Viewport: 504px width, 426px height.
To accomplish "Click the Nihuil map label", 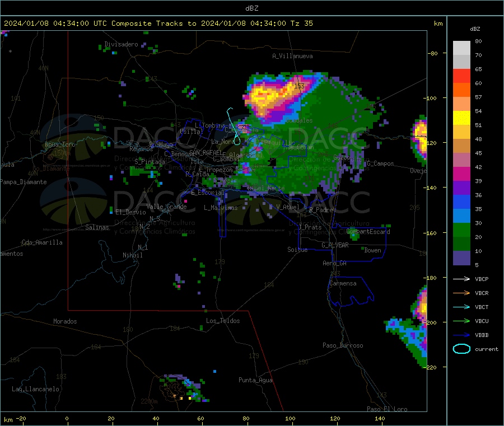I will 132,255.
